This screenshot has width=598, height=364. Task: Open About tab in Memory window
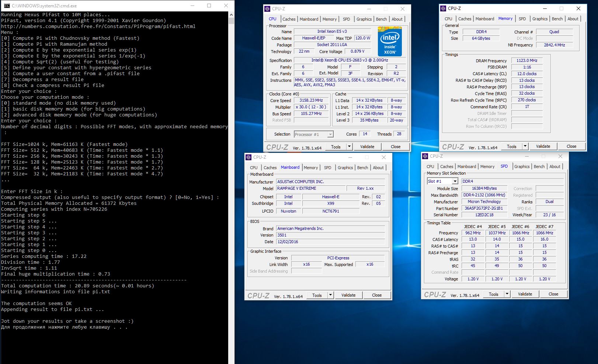pos(573,19)
